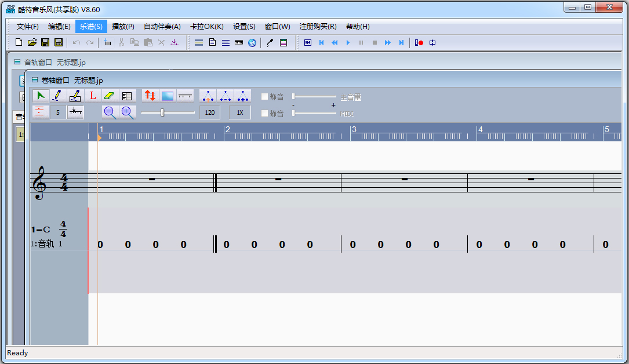The height and width of the screenshot is (364, 629).
Task: Open file with folder icon
Action: tap(32, 42)
